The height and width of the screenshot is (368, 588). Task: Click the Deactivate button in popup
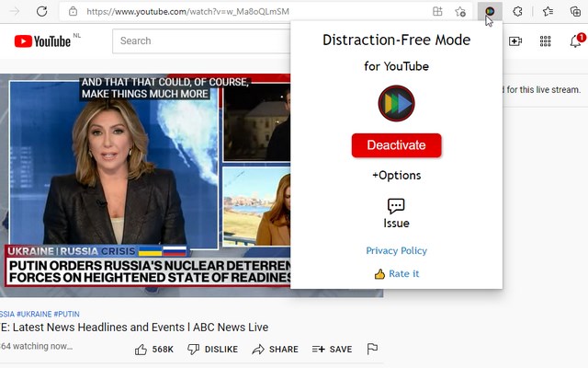point(396,145)
